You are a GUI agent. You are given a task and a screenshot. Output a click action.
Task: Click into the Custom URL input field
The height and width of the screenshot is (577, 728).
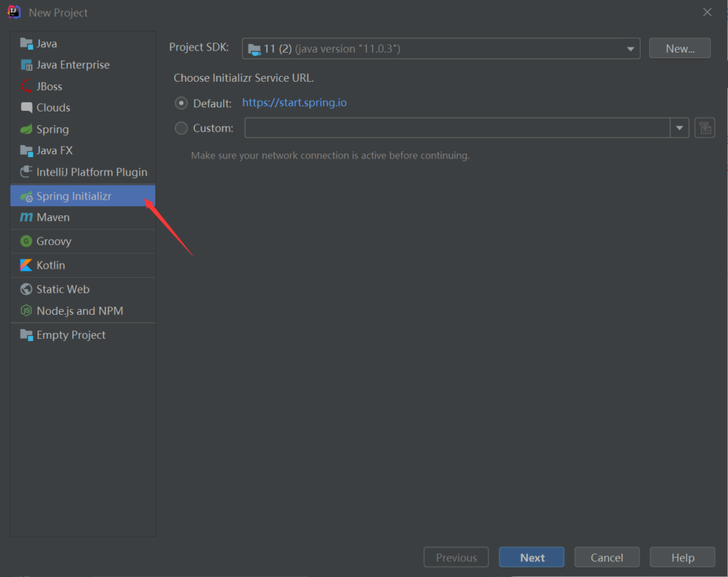[x=457, y=128]
